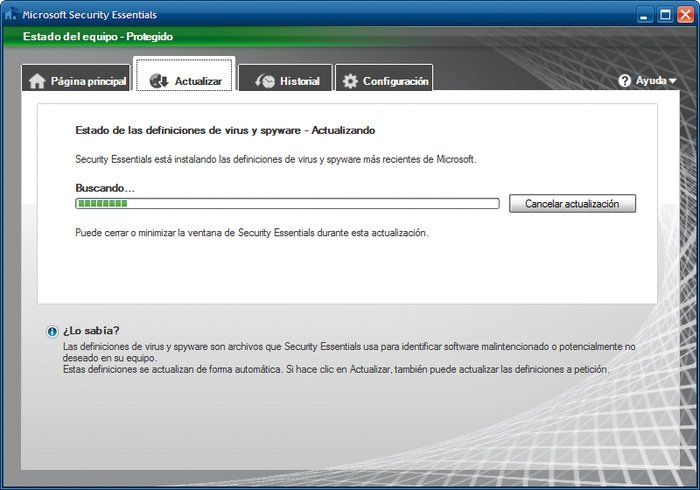Viewport: 700px width, 490px height.
Task: Expand the Ayuda dropdown arrow
Action: pyautogui.click(x=673, y=81)
